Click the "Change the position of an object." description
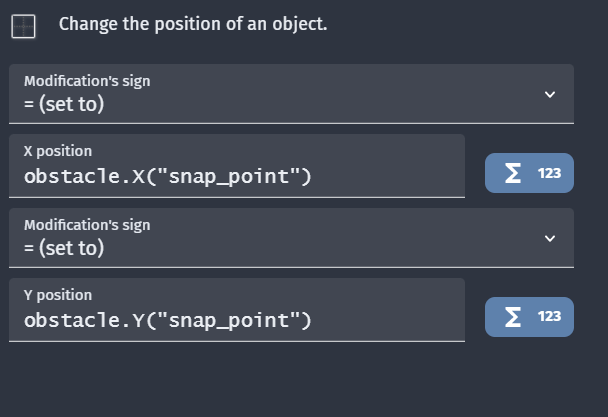 (193, 24)
